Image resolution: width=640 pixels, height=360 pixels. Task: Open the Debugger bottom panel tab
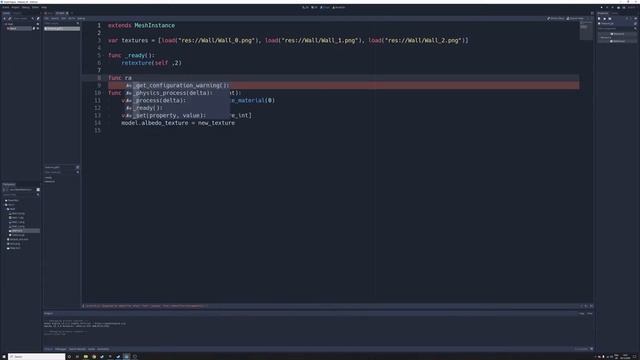pyautogui.click(x=60, y=349)
